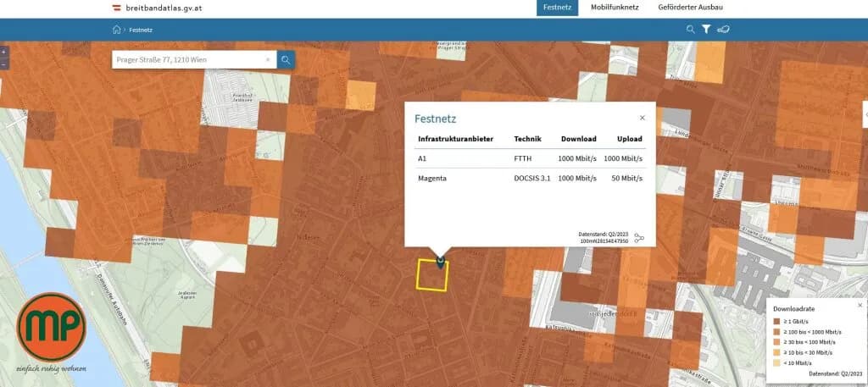The image size is (868, 387).
Task: Click the ≥ 30 bis < 100 Mbit/s swatch
Action: (777, 342)
